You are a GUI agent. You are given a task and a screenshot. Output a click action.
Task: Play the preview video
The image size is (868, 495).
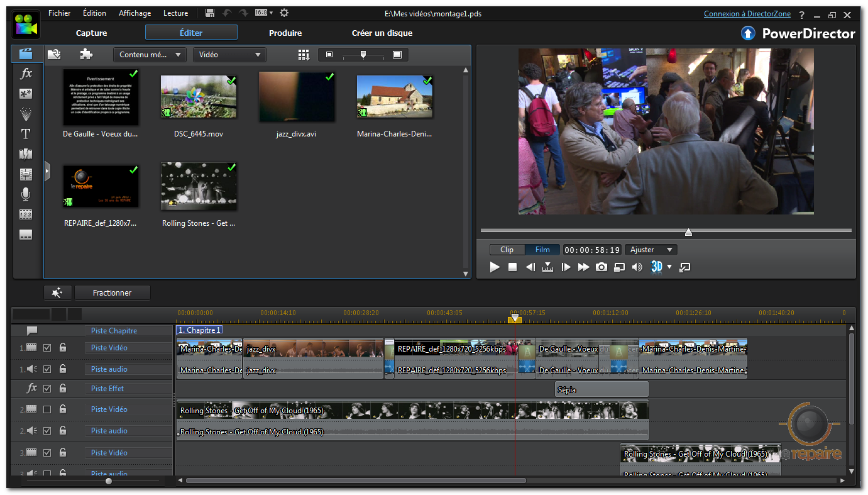click(495, 267)
